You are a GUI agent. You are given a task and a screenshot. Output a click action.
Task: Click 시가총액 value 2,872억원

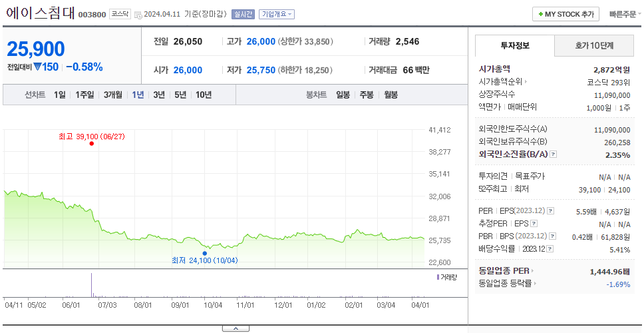pyautogui.click(x=611, y=70)
